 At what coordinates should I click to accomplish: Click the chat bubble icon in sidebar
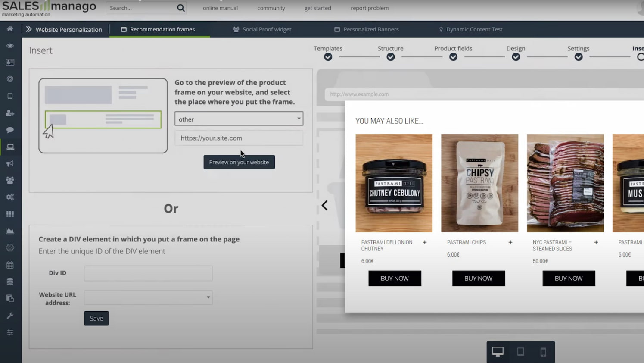pos(10,130)
